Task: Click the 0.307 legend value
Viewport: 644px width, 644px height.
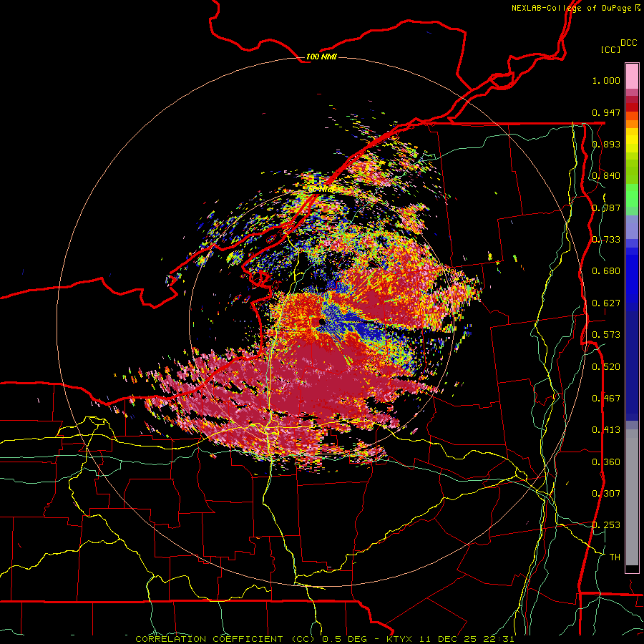Action: (x=606, y=494)
